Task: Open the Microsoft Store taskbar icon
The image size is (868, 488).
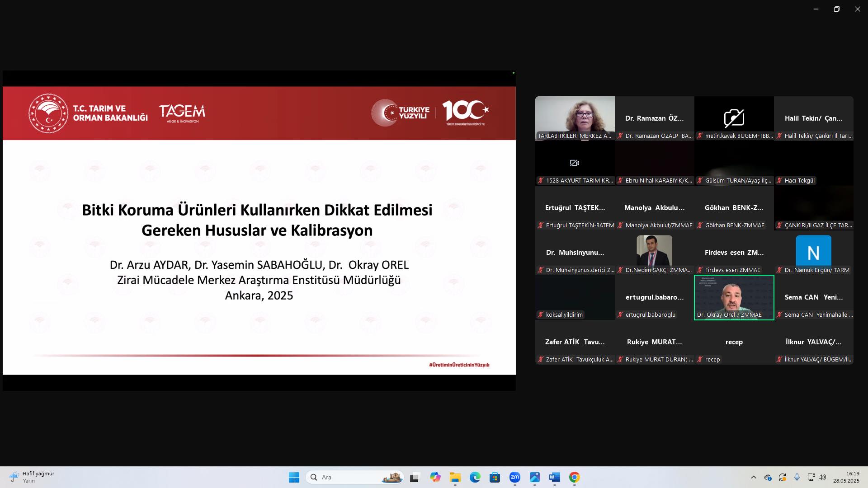Action: click(x=495, y=477)
